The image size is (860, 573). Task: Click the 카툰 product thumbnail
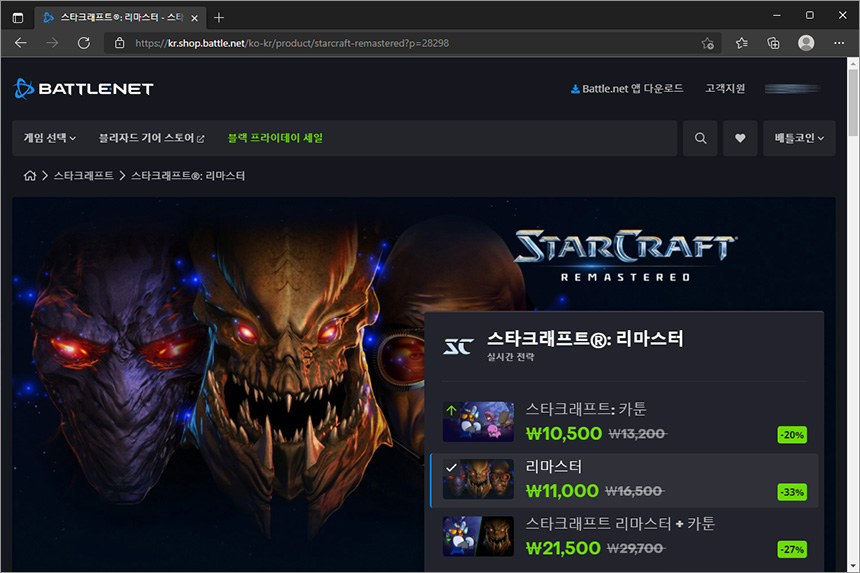point(478,422)
